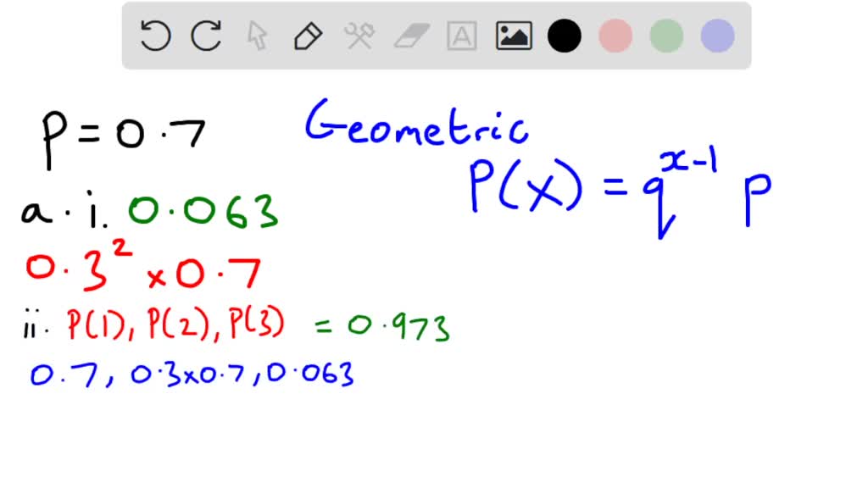This screenshot has width=868, height=488.
Task: Choose the green color swatch
Action: (666, 36)
